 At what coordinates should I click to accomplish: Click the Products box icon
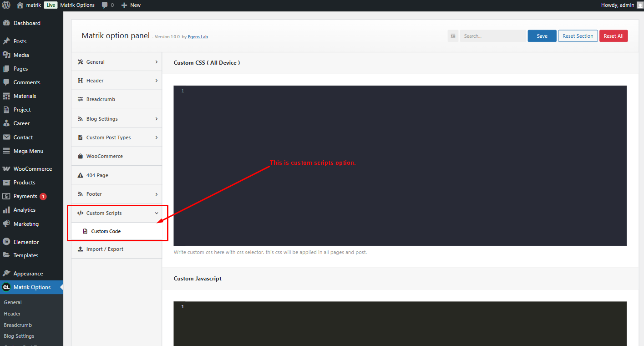(x=6, y=182)
